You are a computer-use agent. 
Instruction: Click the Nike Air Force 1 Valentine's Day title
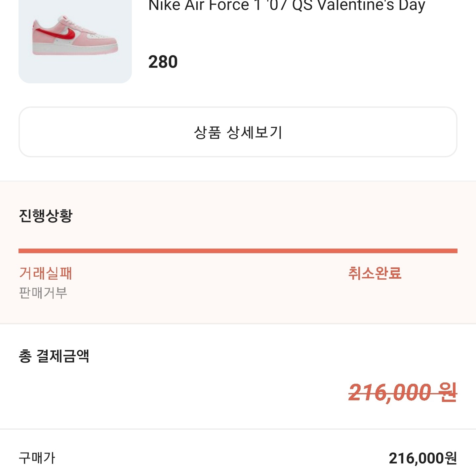(287, 6)
